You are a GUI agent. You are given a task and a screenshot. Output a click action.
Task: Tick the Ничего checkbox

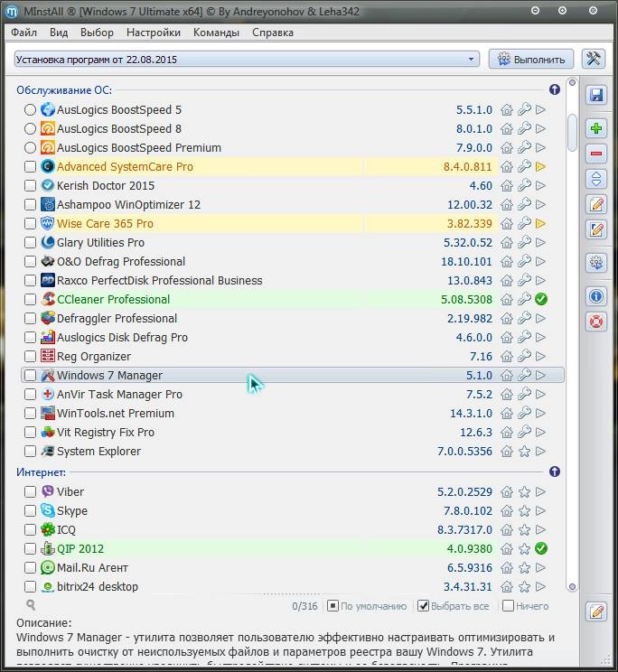click(508, 605)
